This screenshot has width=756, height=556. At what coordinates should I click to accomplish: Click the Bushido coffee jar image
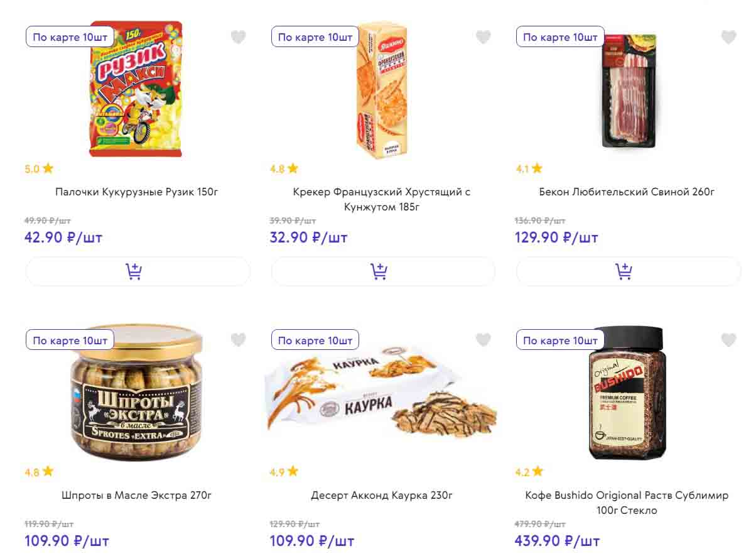point(626,393)
